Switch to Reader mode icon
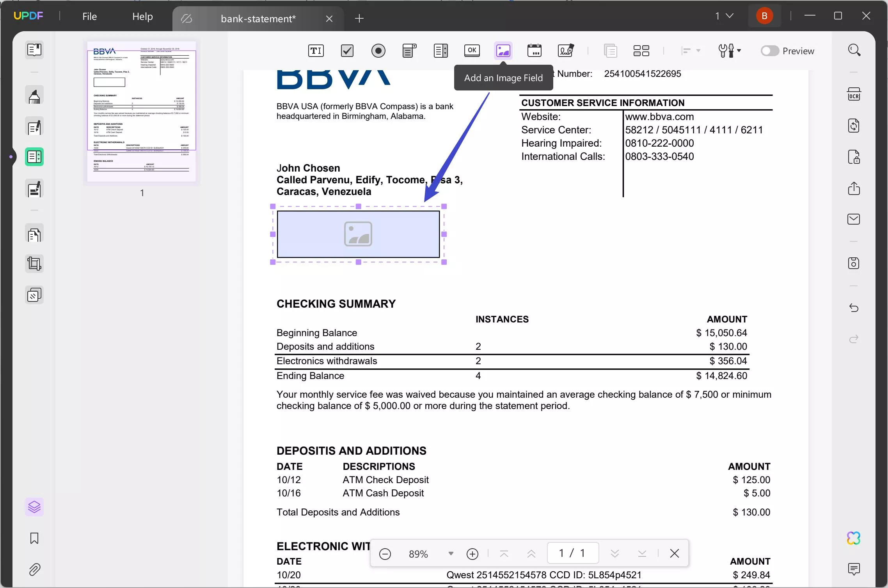Screen dimensions: 888x588 click(34, 50)
